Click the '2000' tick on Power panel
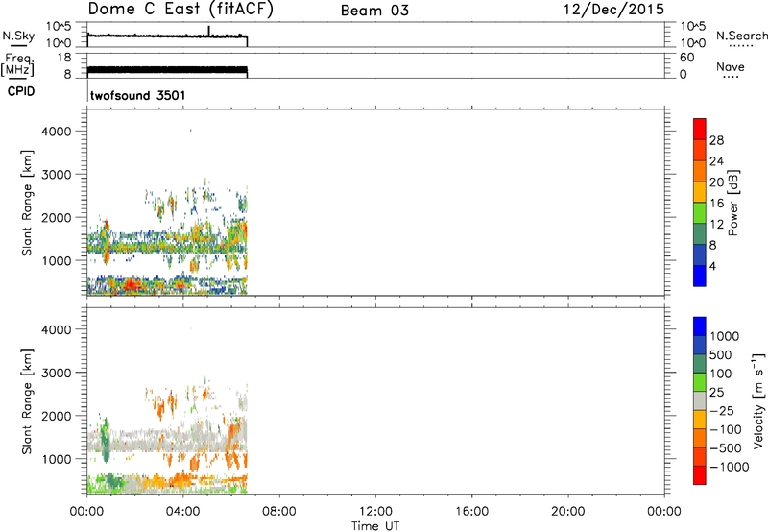 pos(57,217)
